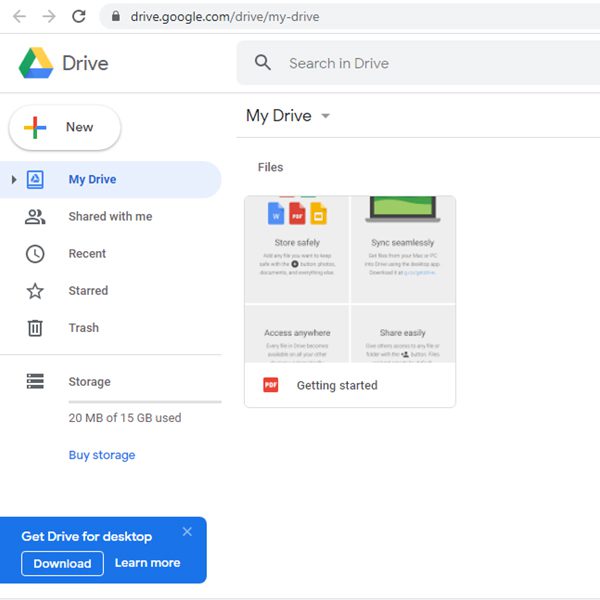Click the red PDF icon on Getting started
The height and width of the screenshot is (600, 600).
click(271, 385)
